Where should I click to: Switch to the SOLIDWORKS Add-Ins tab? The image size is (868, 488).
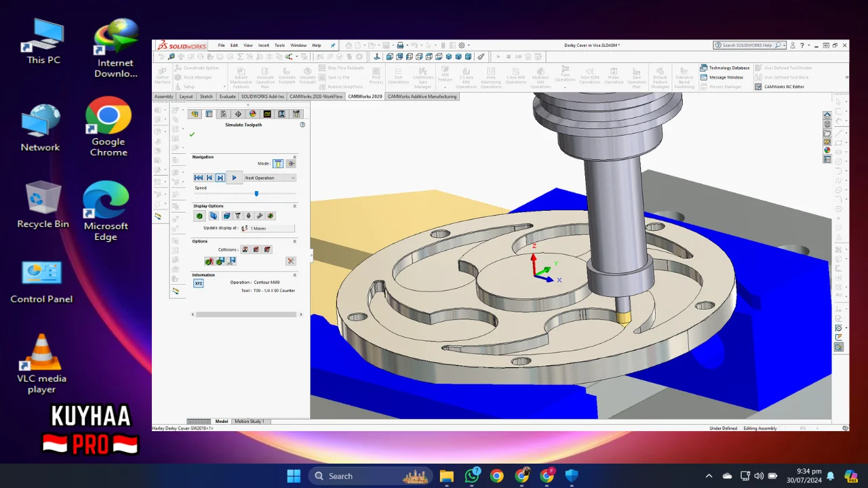click(262, 96)
